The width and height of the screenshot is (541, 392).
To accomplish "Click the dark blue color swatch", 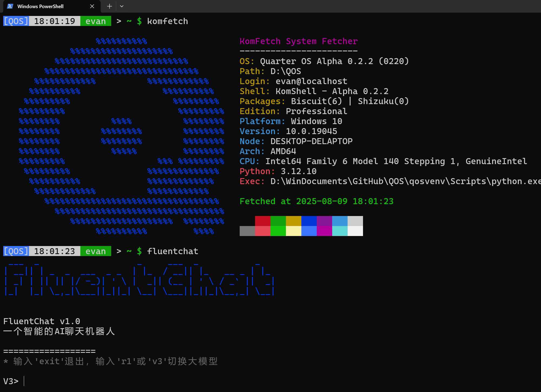I will pyautogui.click(x=309, y=221).
